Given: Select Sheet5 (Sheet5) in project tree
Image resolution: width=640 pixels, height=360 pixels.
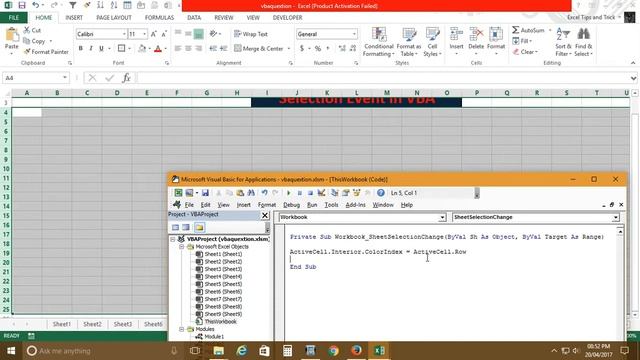Looking at the screenshot, I should (223, 284).
